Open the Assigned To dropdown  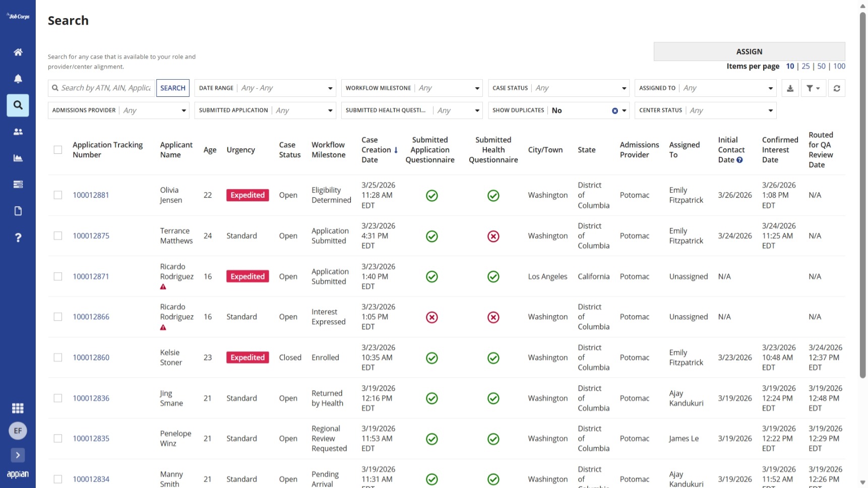[705, 88]
